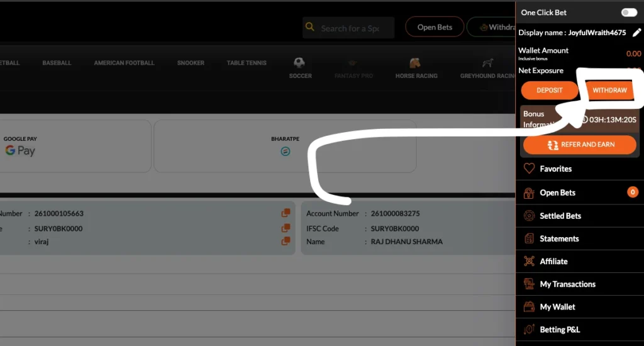Copy IFSC code beside SURY0BK0000 in left card
This screenshot has height=346, width=644.
(x=286, y=228)
